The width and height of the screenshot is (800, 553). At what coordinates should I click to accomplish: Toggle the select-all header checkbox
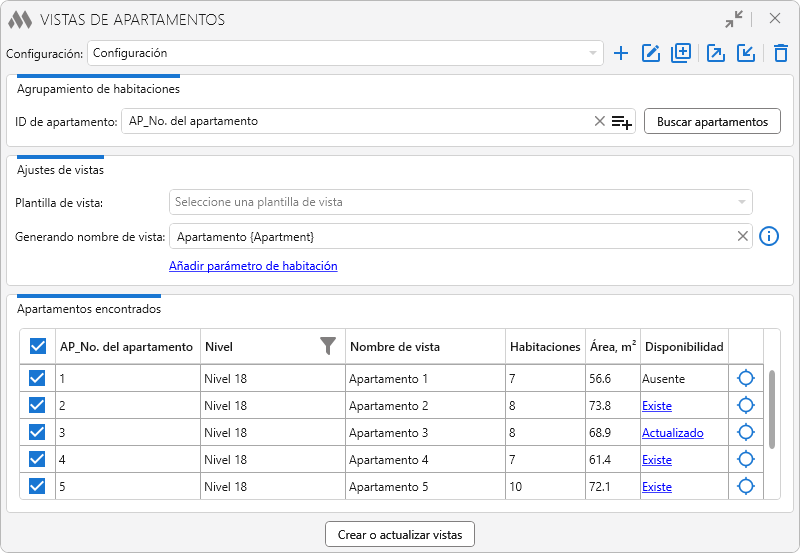click(x=38, y=346)
